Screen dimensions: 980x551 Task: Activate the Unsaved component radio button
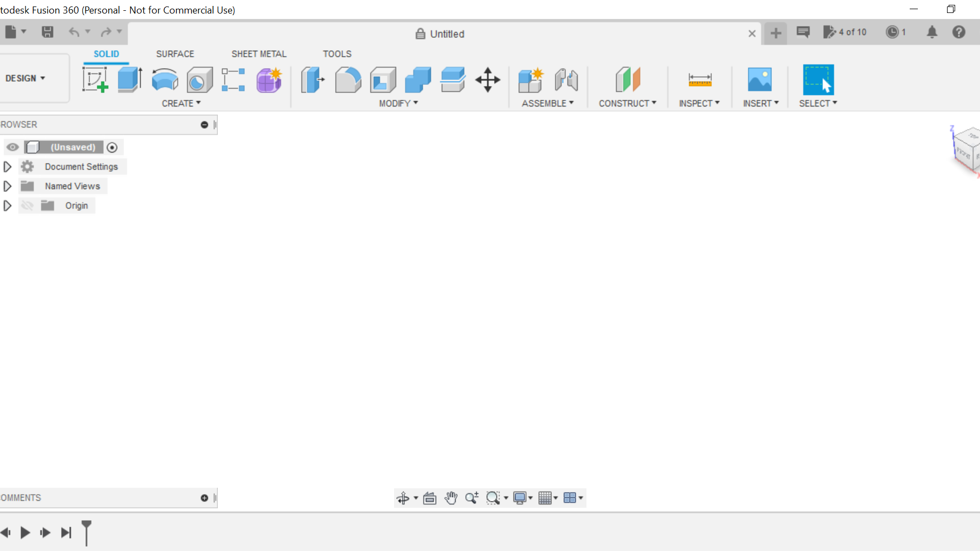(112, 147)
